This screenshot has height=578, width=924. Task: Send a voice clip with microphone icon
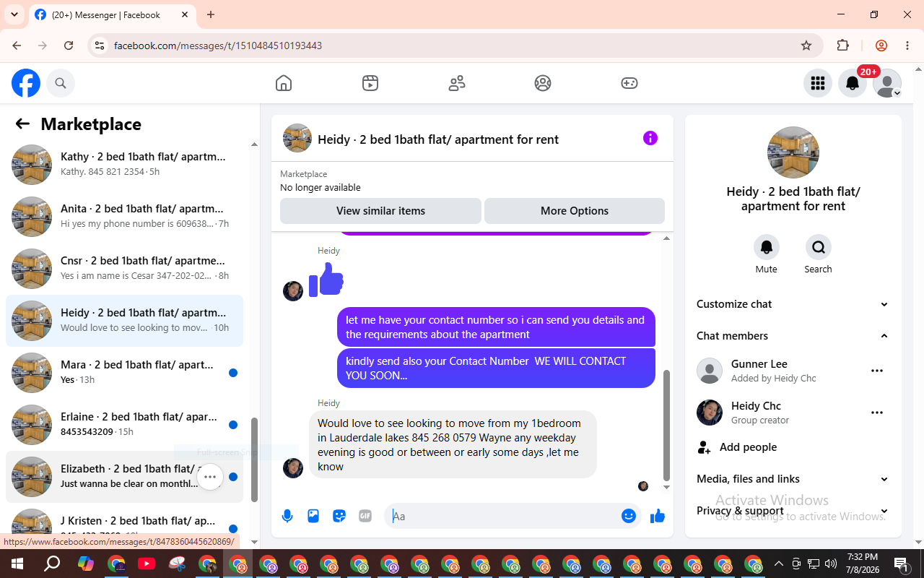pyautogui.click(x=287, y=516)
